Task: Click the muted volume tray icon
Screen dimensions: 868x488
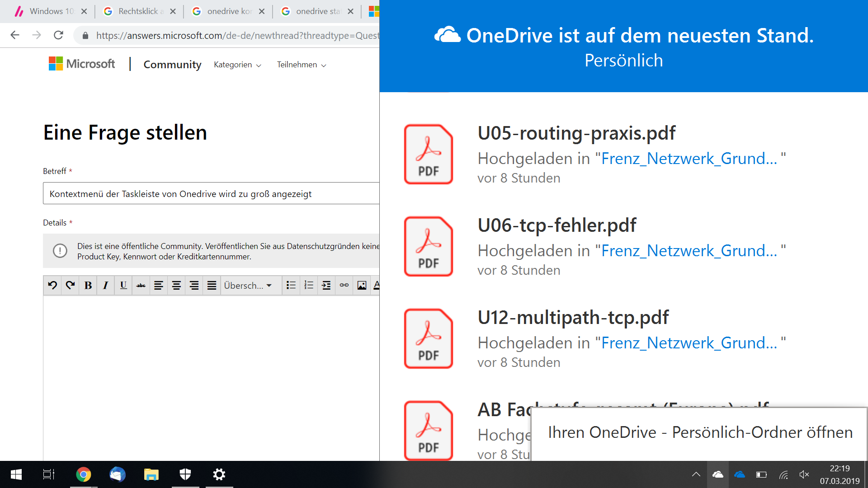Action: tap(804, 474)
